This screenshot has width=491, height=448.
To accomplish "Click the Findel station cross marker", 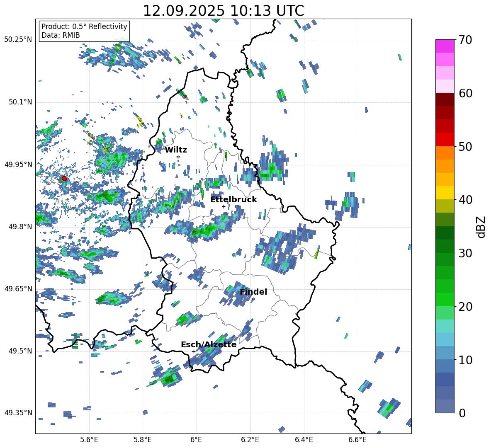I will point(253,299).
